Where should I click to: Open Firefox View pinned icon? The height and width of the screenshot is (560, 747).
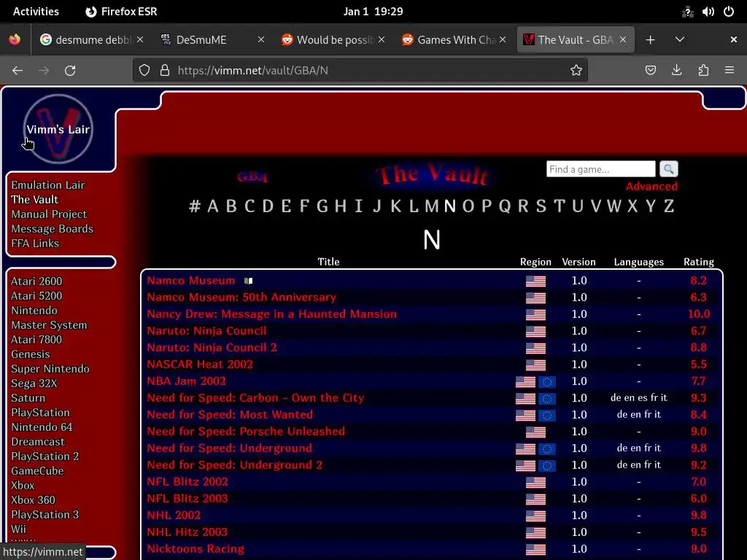(x=15, y=39)
